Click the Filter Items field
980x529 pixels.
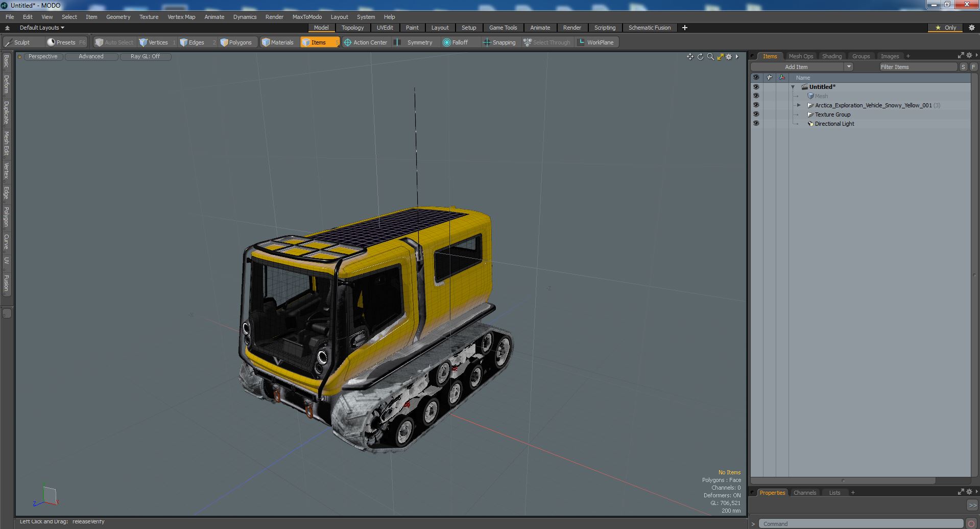point(918,67)
